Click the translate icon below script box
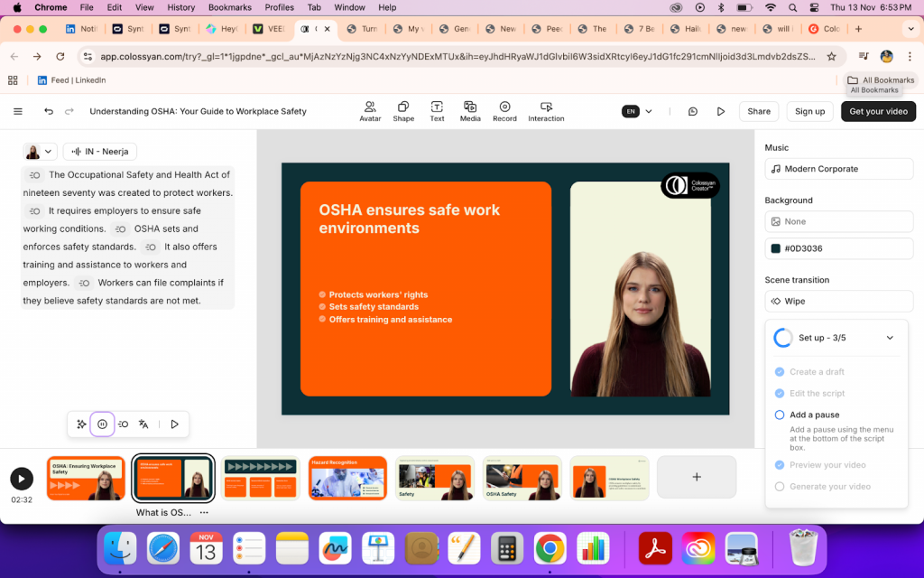 (x=143, y=424)
